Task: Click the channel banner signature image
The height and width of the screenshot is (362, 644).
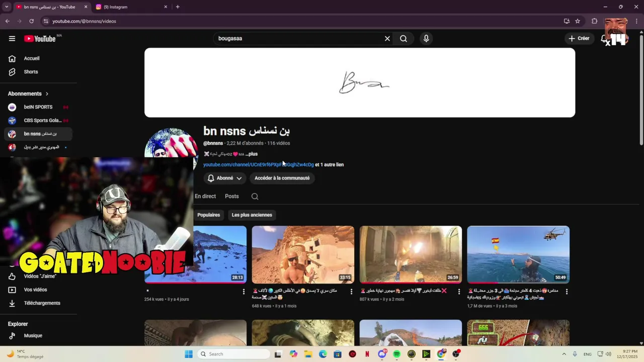Action: [360, 82]
